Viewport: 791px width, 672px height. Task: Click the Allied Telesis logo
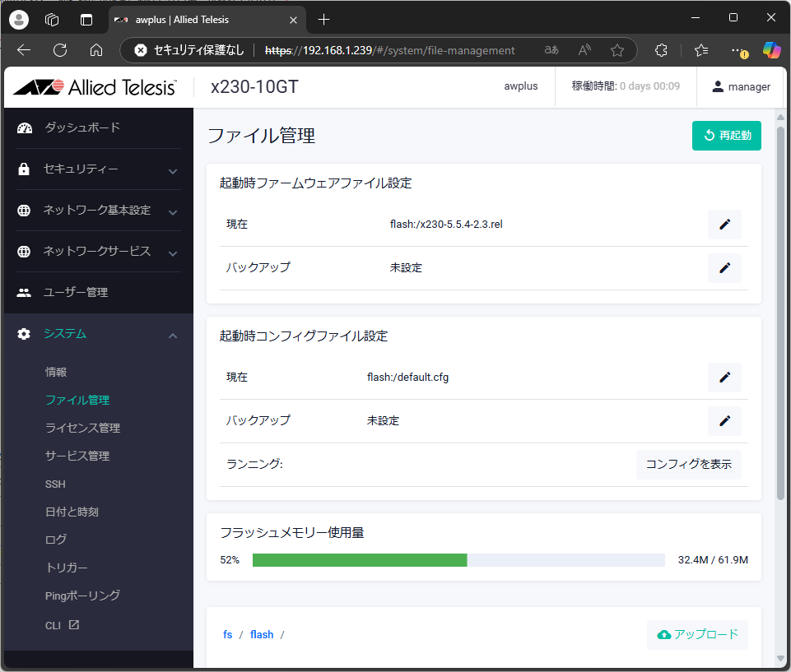coord(95,87)
